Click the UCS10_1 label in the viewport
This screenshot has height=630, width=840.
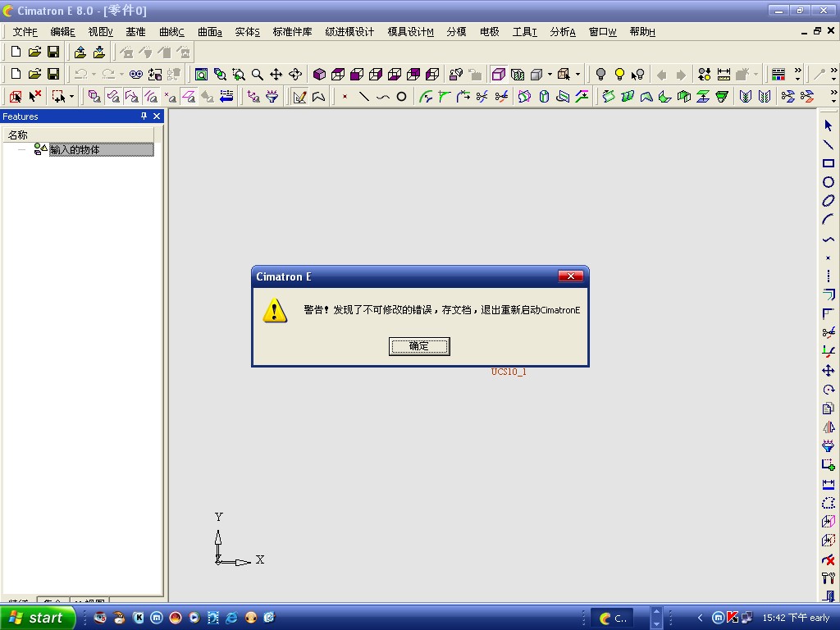pos(509,372)
